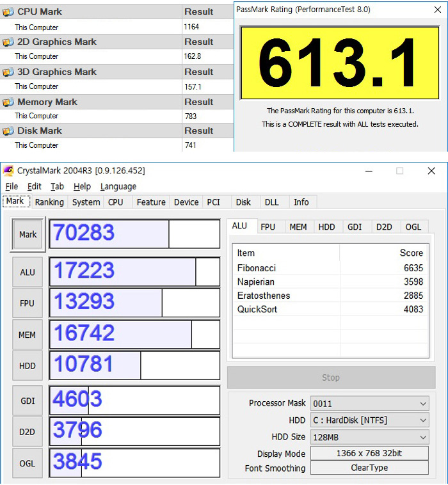Switch to the System tab

point(86,202)
